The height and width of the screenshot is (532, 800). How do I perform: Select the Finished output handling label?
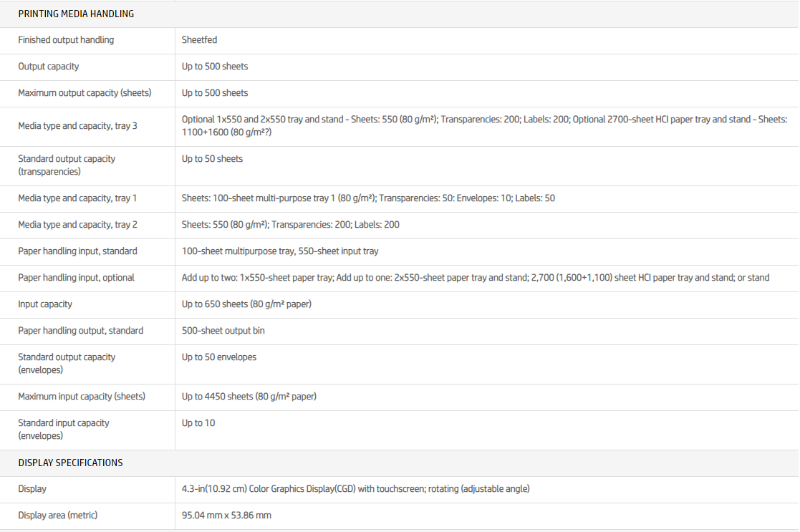tap(66, 40)
